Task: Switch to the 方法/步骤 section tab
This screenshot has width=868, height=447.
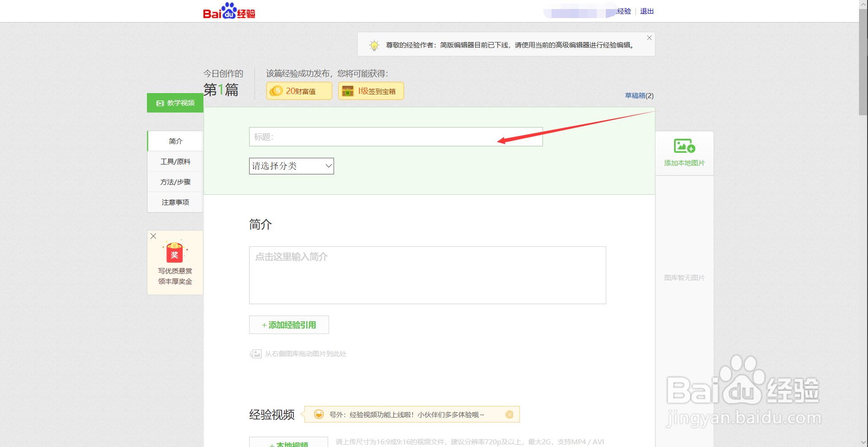Action: point(175,182)
